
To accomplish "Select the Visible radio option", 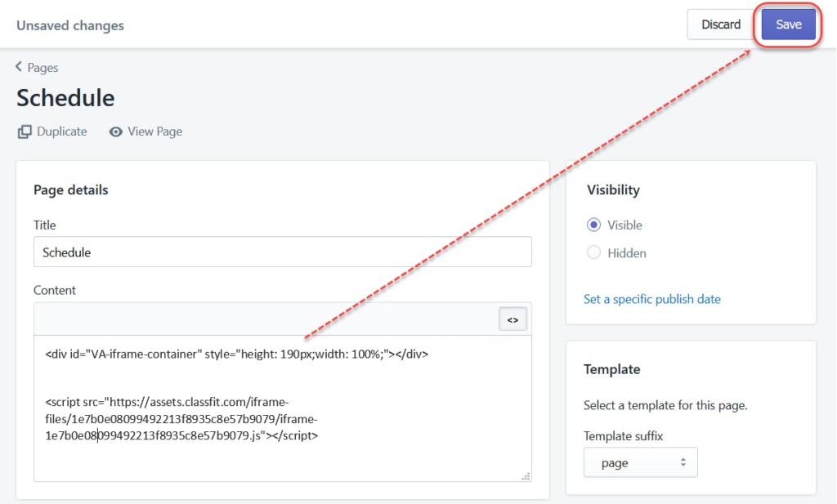I will (594, 225).
